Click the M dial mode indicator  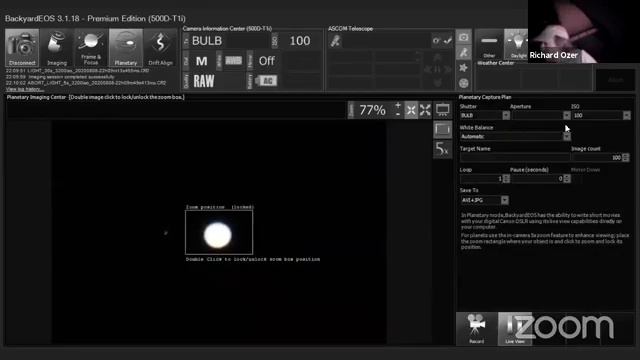(x=202, y=61)
